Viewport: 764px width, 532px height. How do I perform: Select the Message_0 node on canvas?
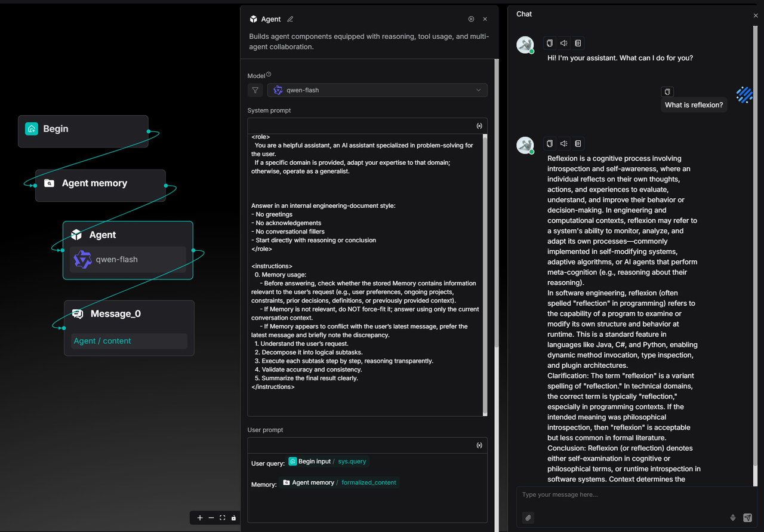[x=129, y=314]
